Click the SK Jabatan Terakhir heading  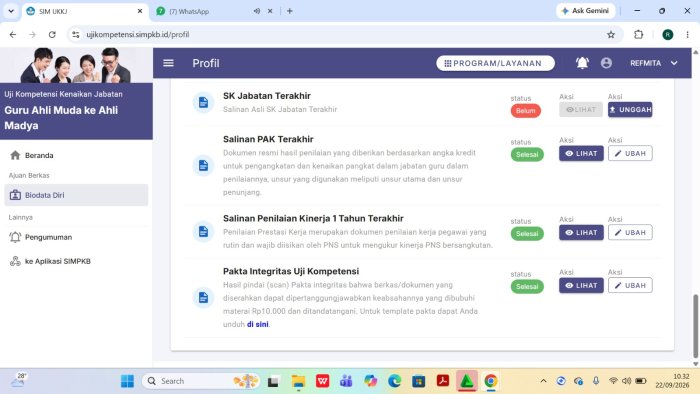point(267,96)
